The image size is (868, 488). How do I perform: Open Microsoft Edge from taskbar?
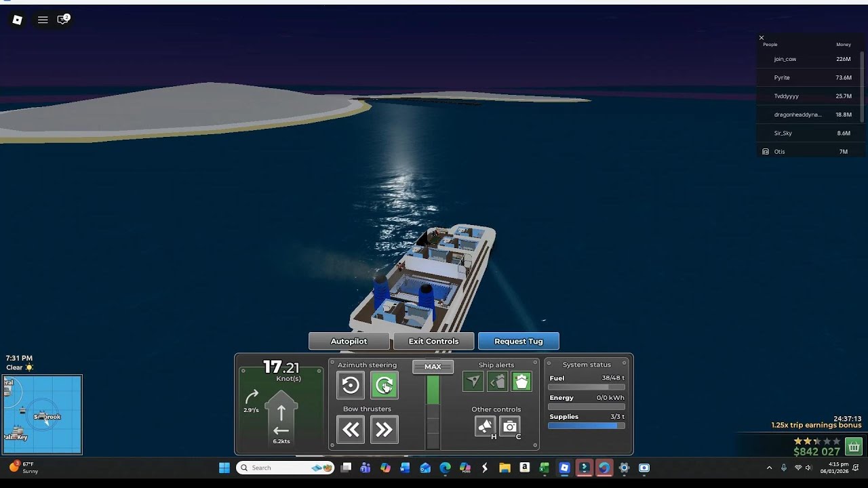click(x=445, y=468)
